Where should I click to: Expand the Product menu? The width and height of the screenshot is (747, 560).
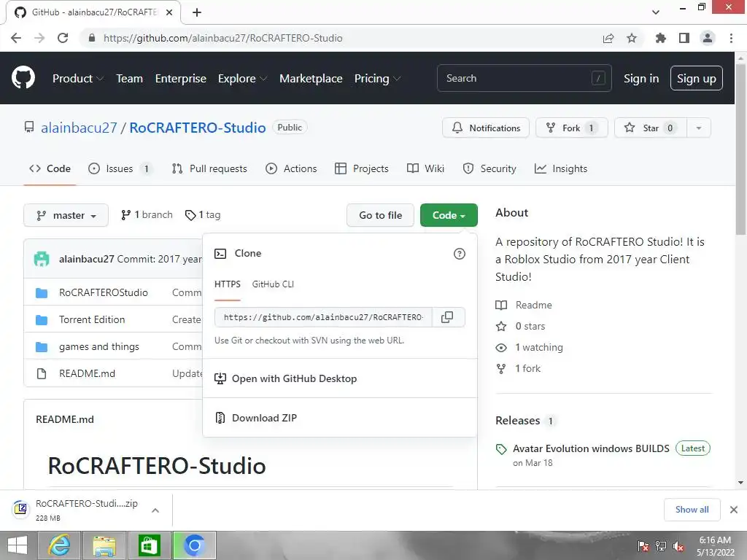pos(77,79)
